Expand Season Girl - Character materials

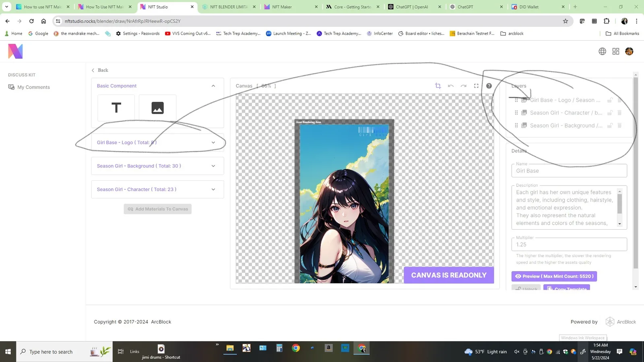(213, 189)
